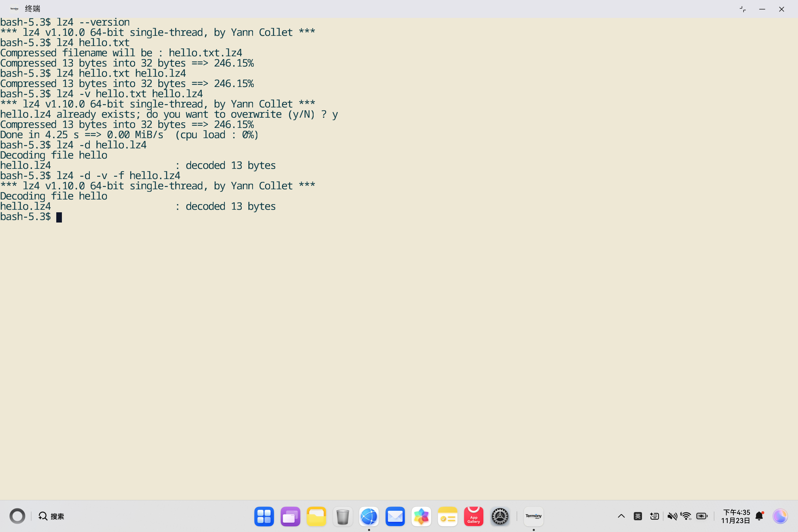Open the Gallery photos flower icon
This screenshot has height=532, width=798.
[421, 516]
